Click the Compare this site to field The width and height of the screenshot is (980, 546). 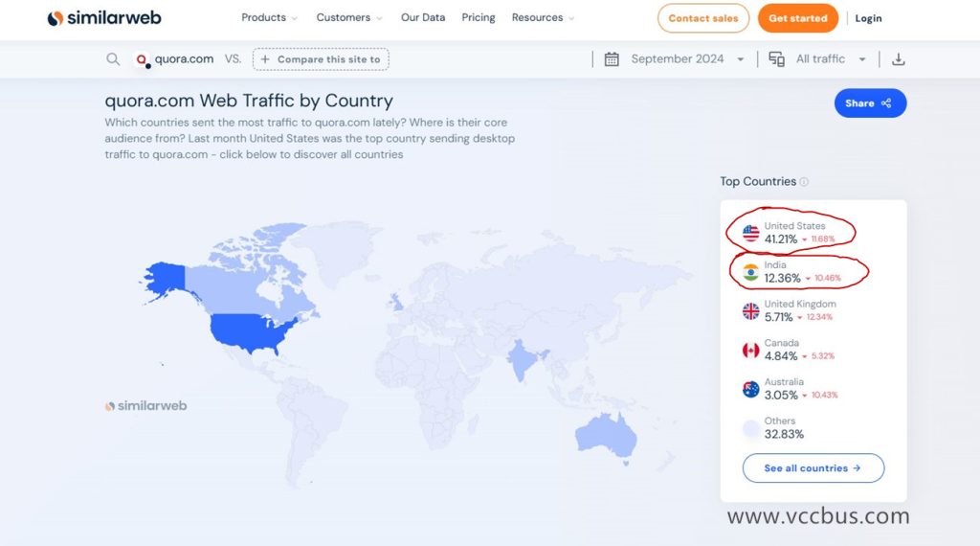pyautogui.click(x=321, y=59)
